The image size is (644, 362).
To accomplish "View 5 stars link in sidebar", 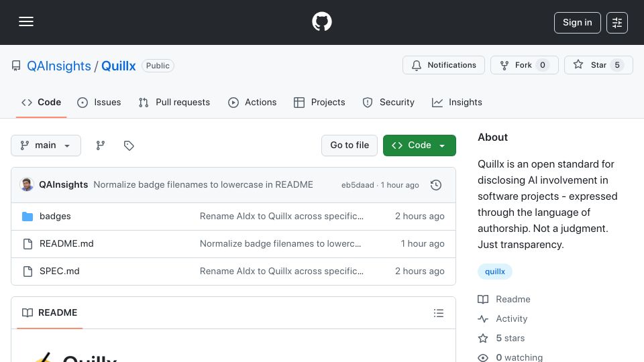I will coord(501,338).
